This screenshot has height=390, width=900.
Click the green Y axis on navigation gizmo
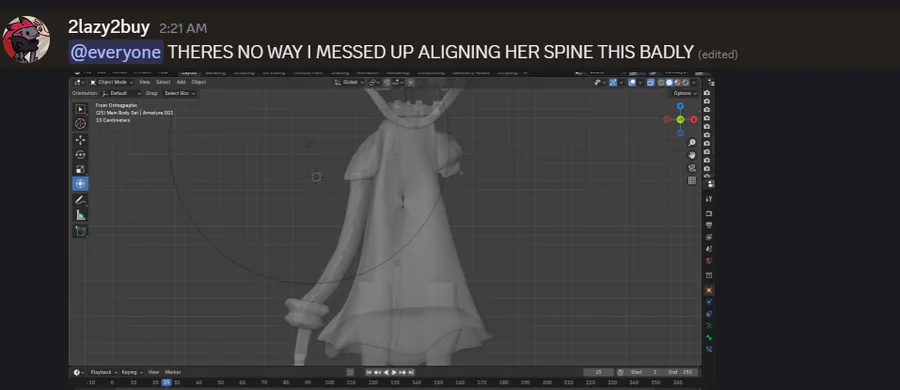(680, 119)
